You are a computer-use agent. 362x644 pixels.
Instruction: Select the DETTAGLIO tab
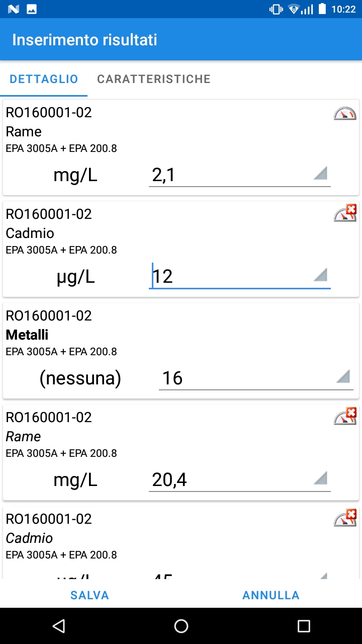pyautogui.click(x=44, y=79)
